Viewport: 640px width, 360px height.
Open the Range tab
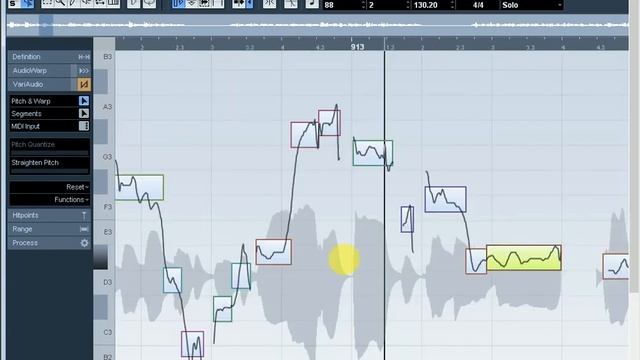click(49, 229)
